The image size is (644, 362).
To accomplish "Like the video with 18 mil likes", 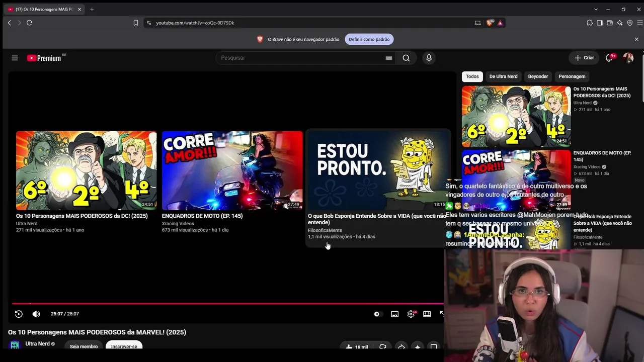I will point(357,347).
